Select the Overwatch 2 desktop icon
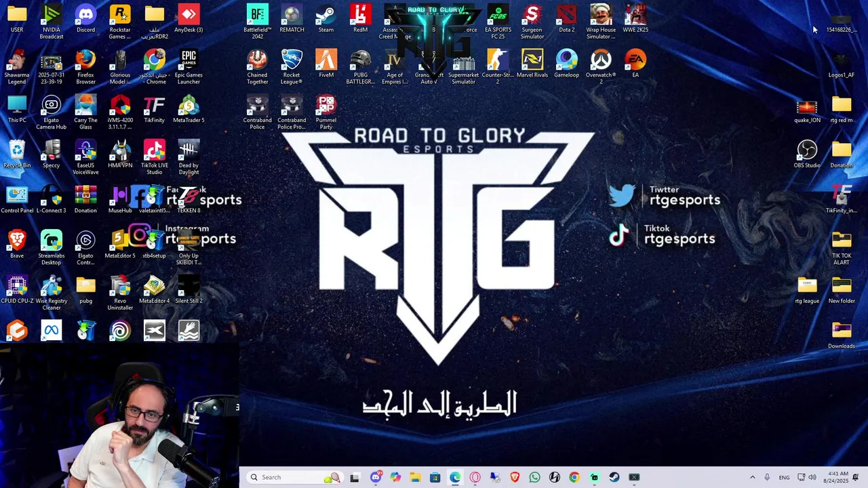868x488 pixels. point(601,66)
